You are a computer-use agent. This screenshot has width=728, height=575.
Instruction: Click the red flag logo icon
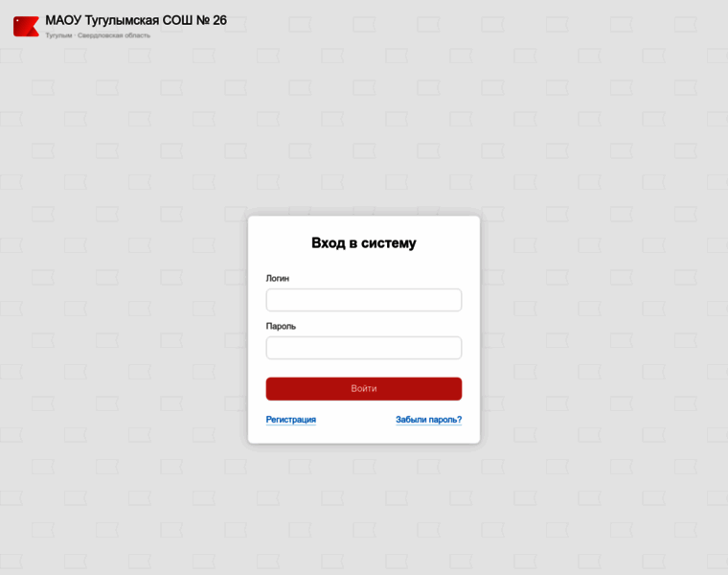(x=26, y=27)
